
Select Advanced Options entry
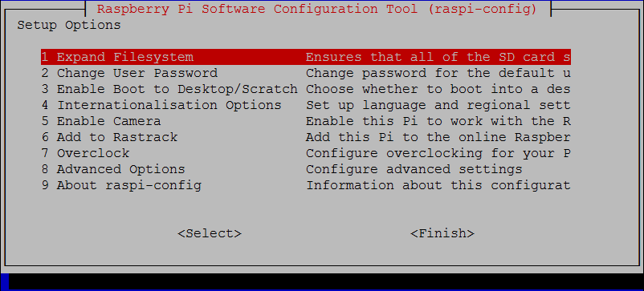tap(306, 169)
